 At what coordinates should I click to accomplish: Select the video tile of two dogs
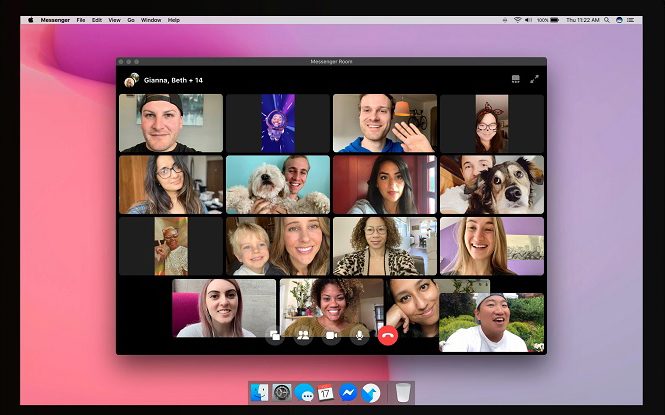[492, 185]
